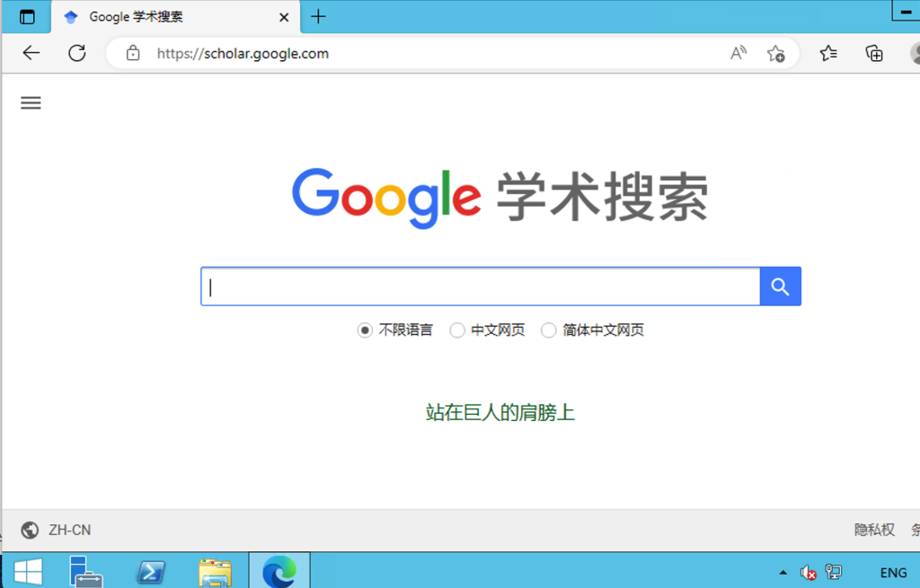Image resolution: width=920 pixels, height=588 pixels.
Task: Click the ENG input language indicator
Action: point(893,573)
